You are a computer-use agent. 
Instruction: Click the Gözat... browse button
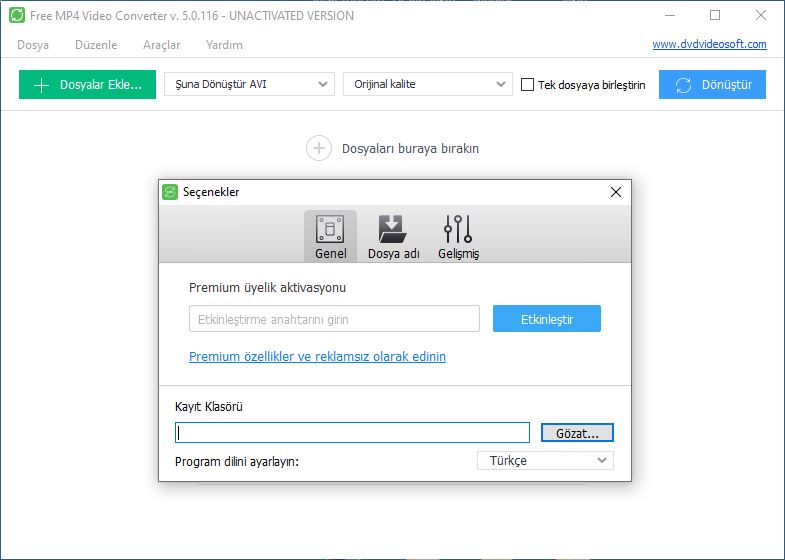click(577, 433)
